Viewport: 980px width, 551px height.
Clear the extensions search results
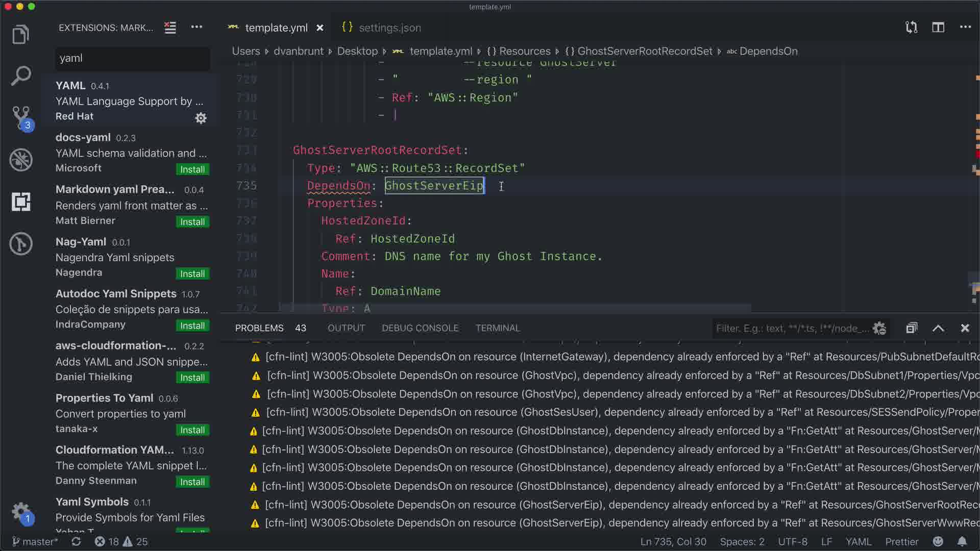[170, 28]
